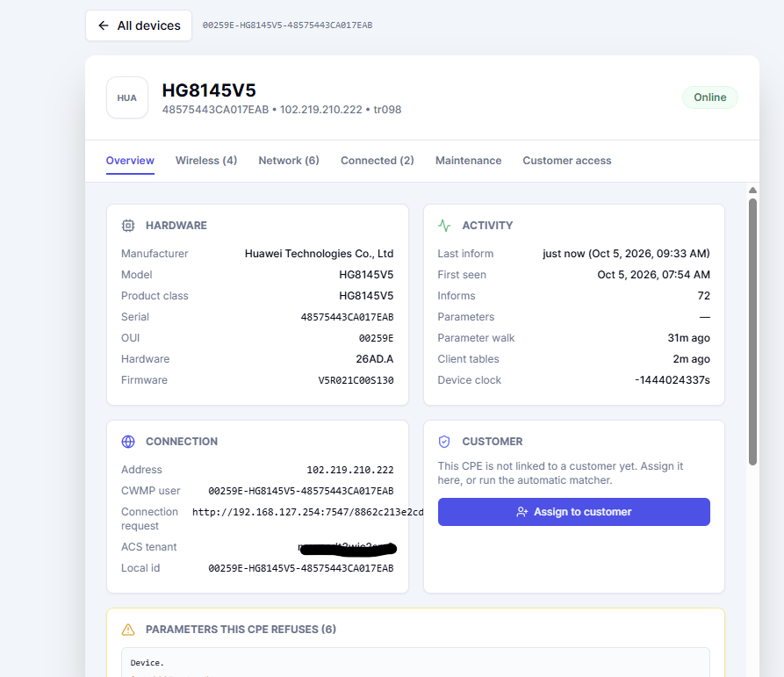Screen dimensions: 784x677
Task: Click the Customer shield icon
Action: (444, 442)
